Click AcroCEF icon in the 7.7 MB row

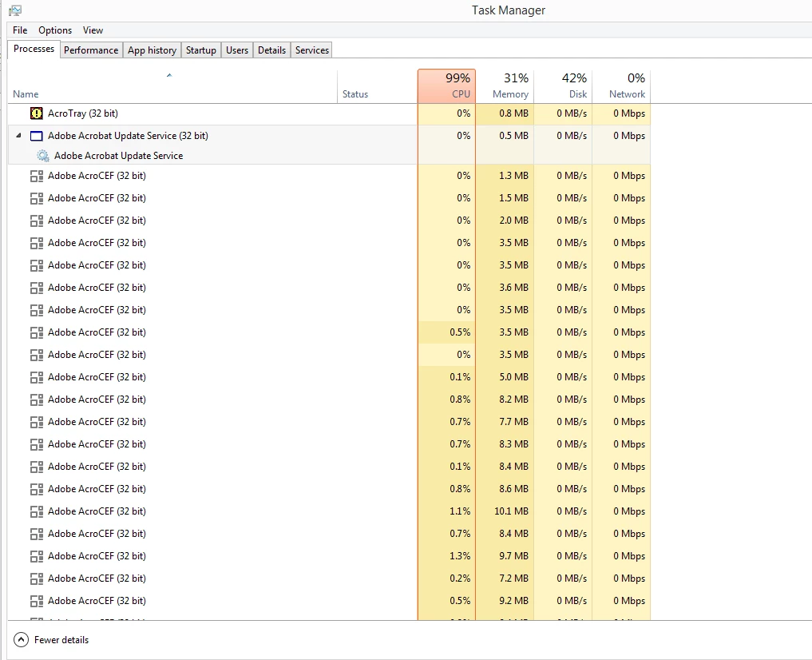pos(36,422)
